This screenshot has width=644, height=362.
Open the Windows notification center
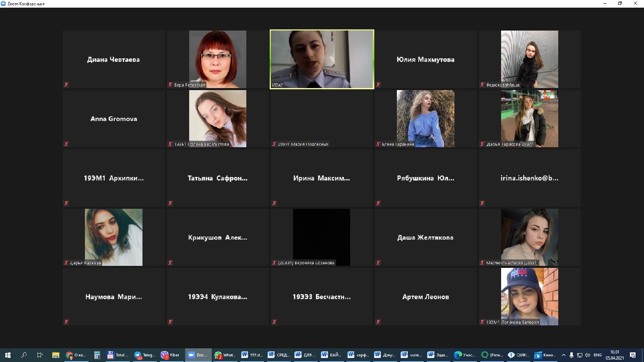(633, 355)
